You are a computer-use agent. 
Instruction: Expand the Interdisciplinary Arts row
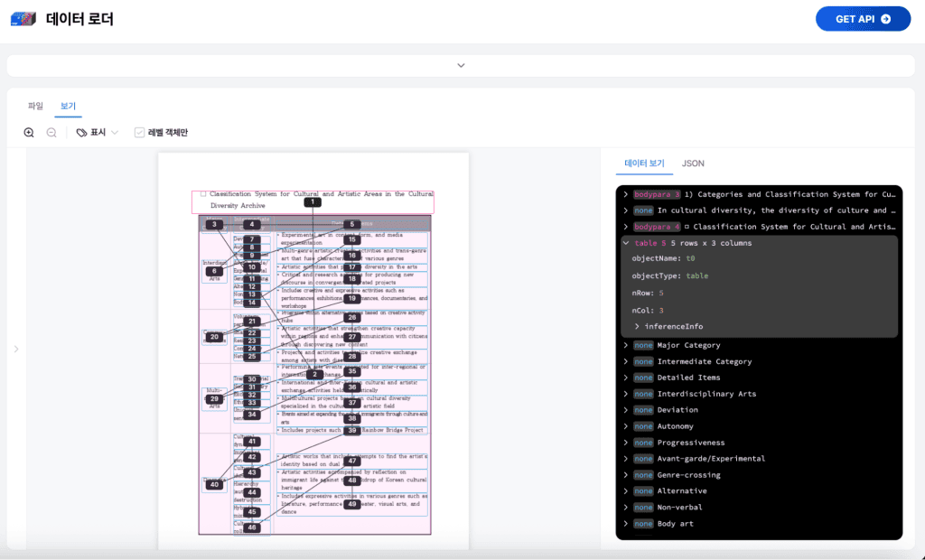[626, 394]
